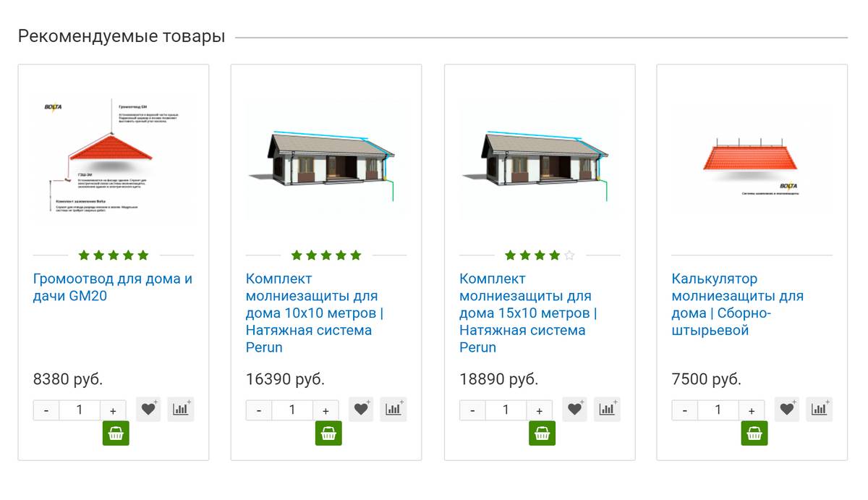The height and width of the screenshot is (500, 868).
Task: Increase quantity of GM20 lightning rod
Action: [113, 410]
